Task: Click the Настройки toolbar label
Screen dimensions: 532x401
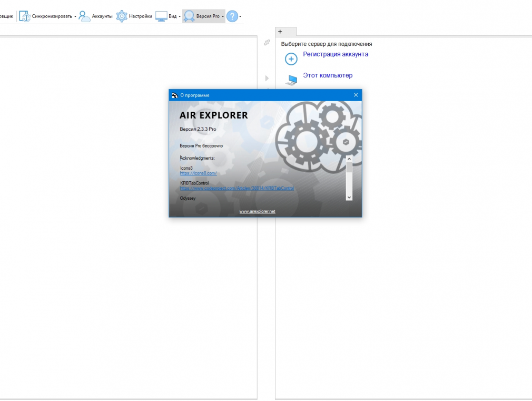Action: (141, 16)
